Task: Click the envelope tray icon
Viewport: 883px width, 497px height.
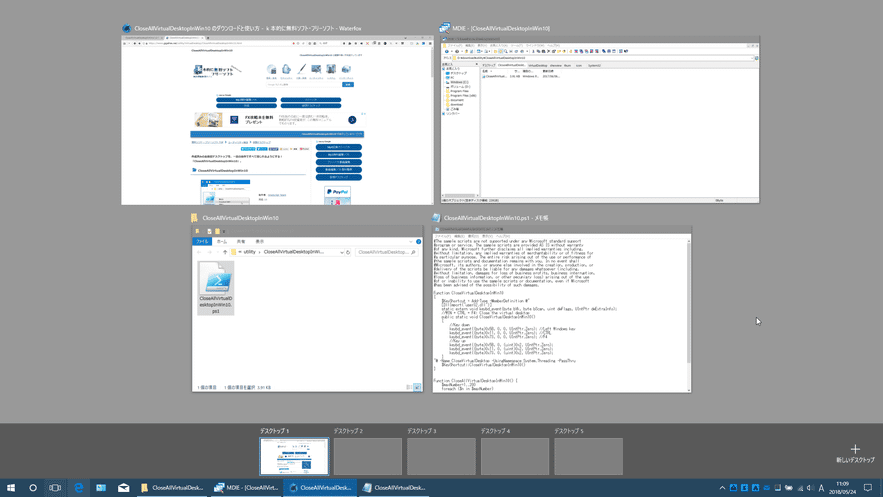Action: point(766,488)
